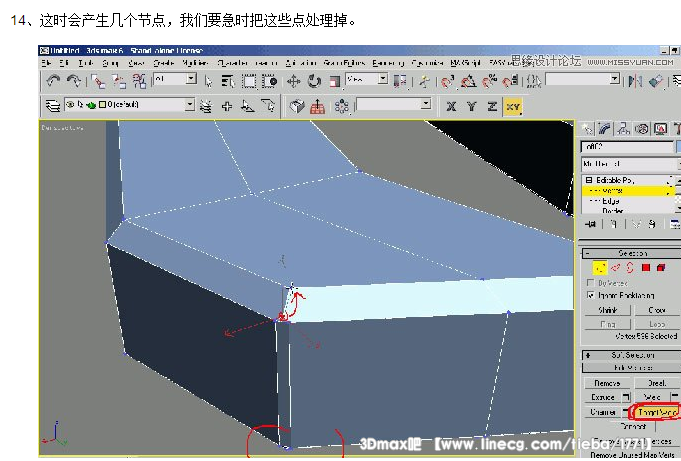Select the Bind to Space Warp tool
681x461 pixels.
[139, 81]
